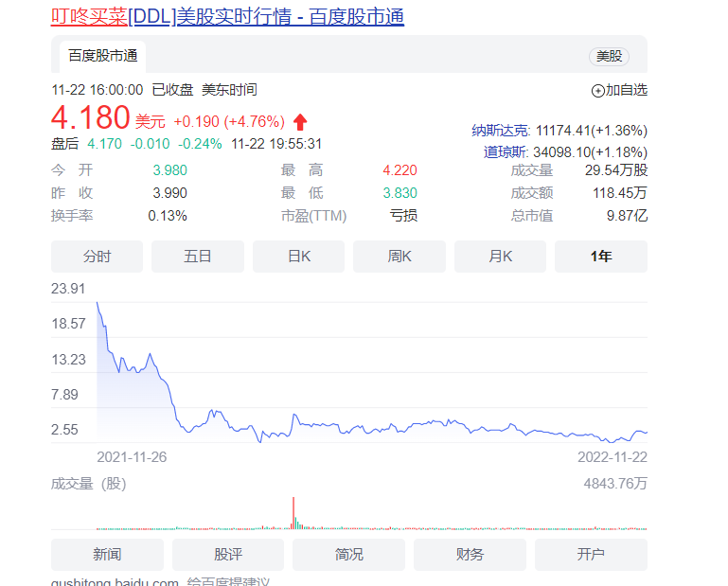Image resolution: width=728 pixels, height=586 pixels.
Task: Switch chart to 分时 view
Action: coord(98,257)
